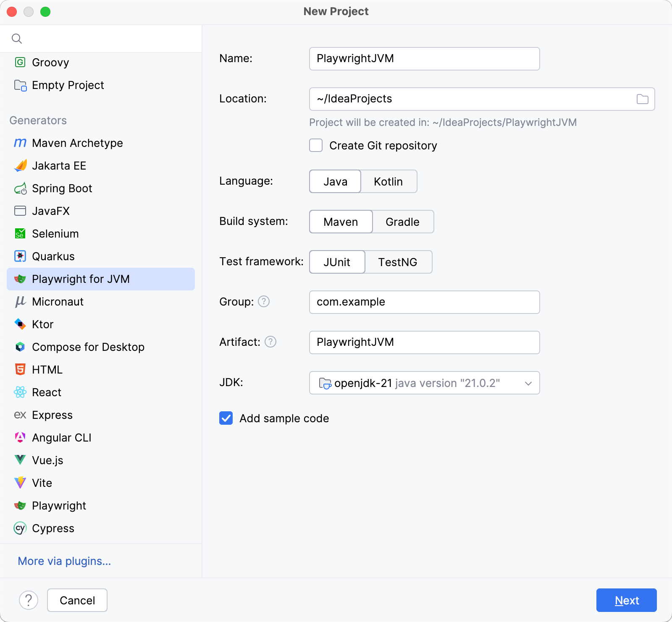Click the Selenium generator icon
This screenshot has height=622, width=672.
tap(20, 234)
